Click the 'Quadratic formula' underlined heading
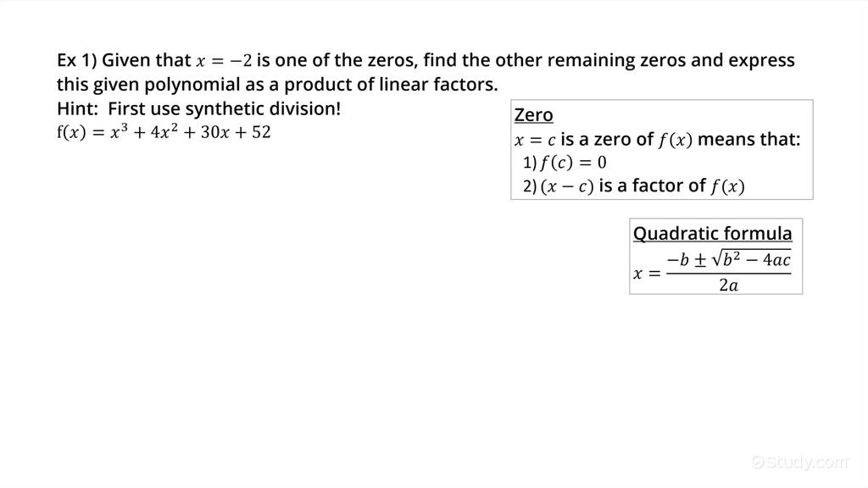The image size is (868, 488). 712,233
